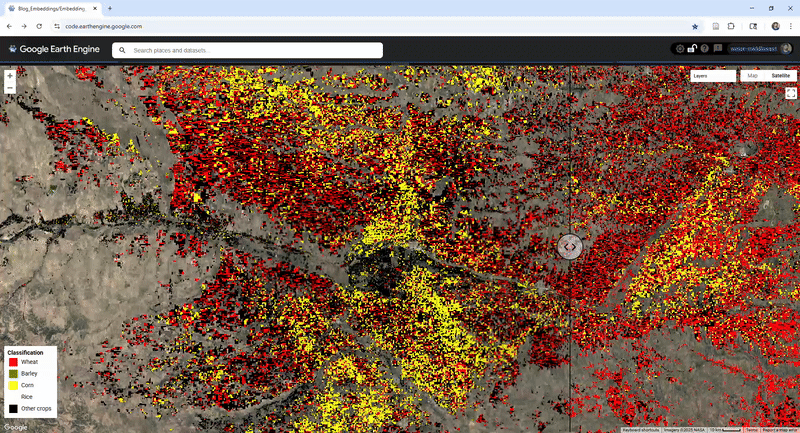
Task: Open Earth Engine settings gear
Action: tap(680, 49)
